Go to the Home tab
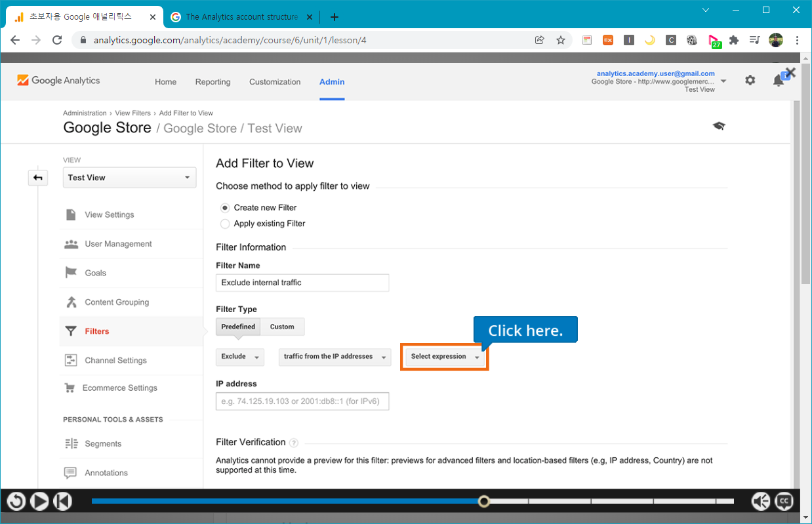The image size is (812, 524). click(165, 82)
